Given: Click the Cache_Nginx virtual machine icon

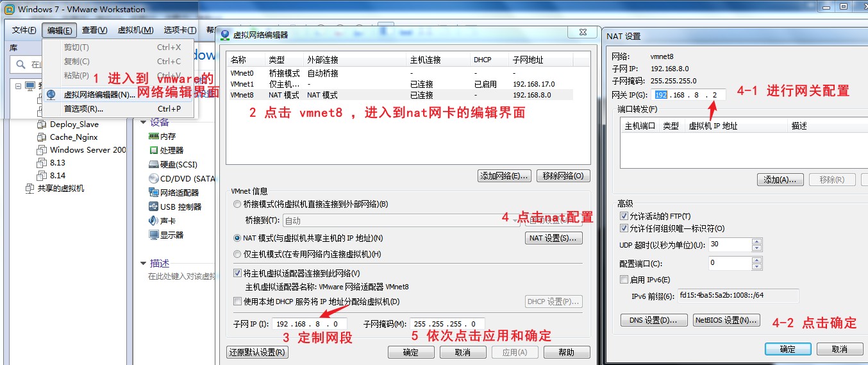Looking at the screenshot, I should 42,137.
